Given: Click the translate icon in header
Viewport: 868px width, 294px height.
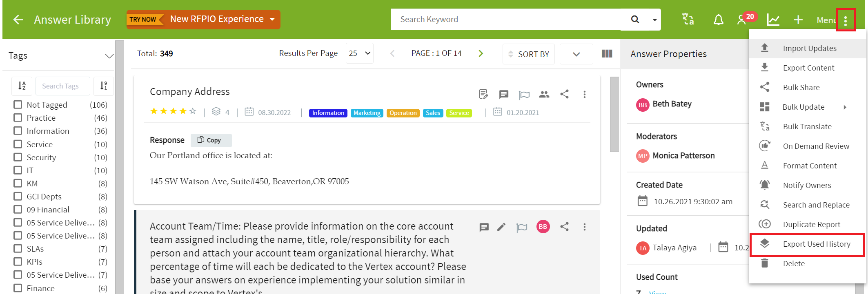Looking at the screenshot, I should (688, 19).
